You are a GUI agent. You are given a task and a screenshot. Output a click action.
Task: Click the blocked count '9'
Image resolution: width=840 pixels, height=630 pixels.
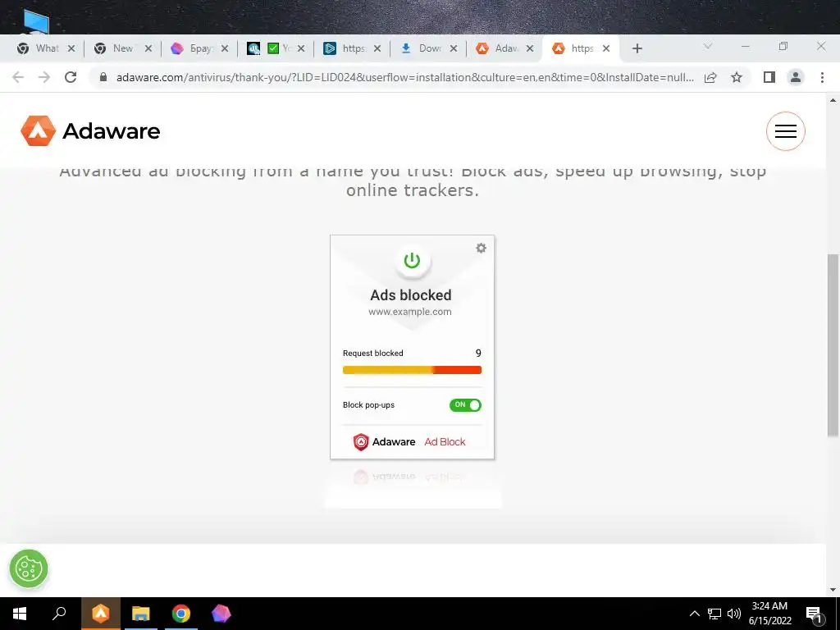tap(478, 353)
